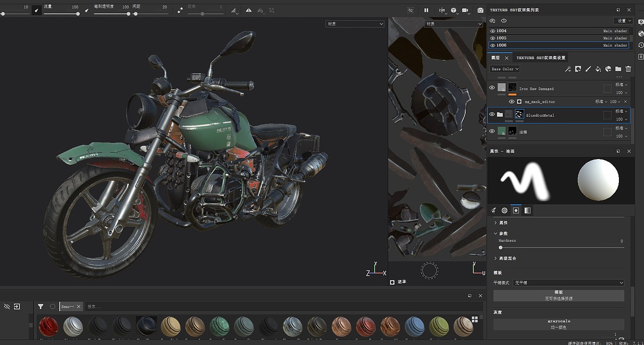Image resolution: width=644 pixels, height=345 pixels.
Task: Pause rendering with the pause icon
Action: tap(426, 10)
